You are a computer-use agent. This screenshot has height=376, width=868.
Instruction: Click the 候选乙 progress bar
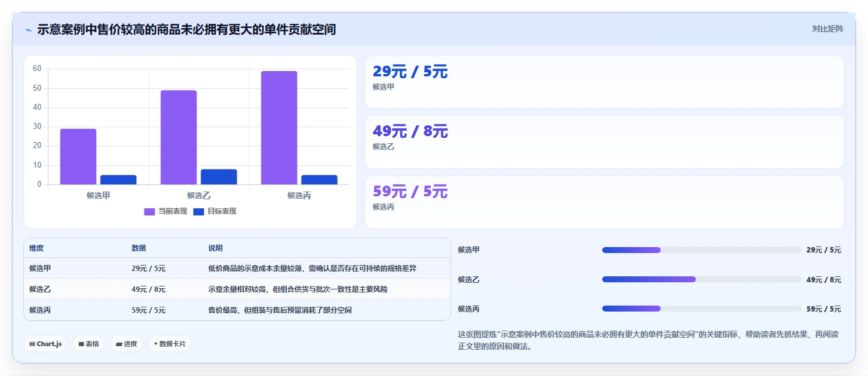[x=701, y=279]
